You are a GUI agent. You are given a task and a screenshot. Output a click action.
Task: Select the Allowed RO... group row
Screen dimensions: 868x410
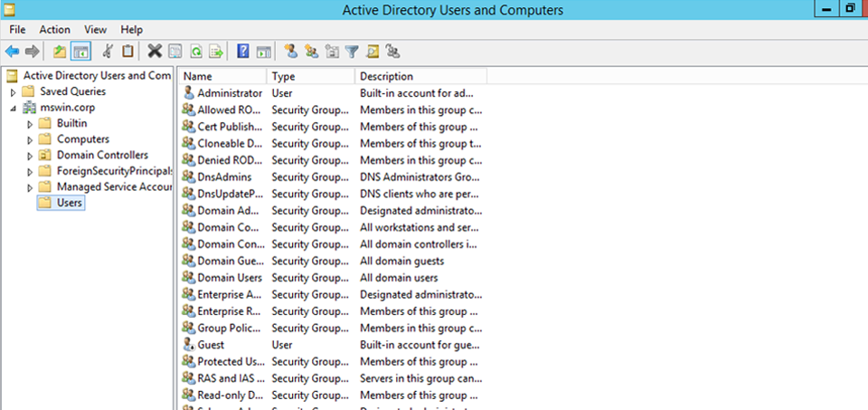click(333, 110)
